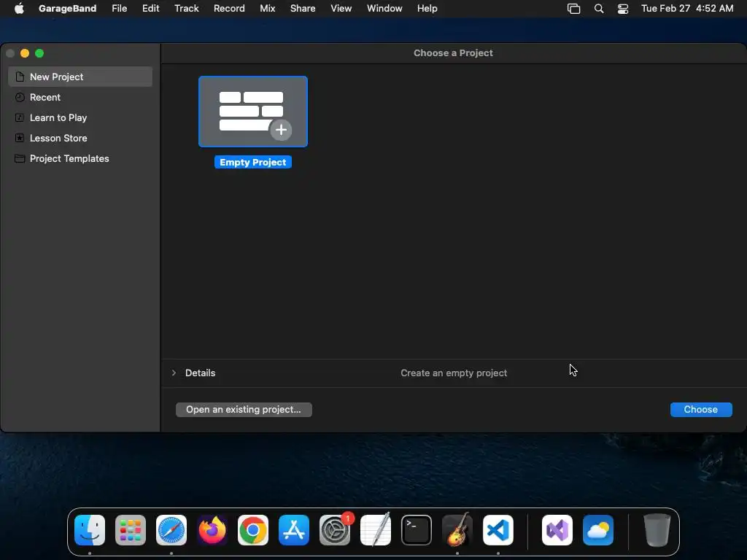Screen dimensions: 747x560
Task: Open App Store from the Dock
Action: (x=294, y=530)
